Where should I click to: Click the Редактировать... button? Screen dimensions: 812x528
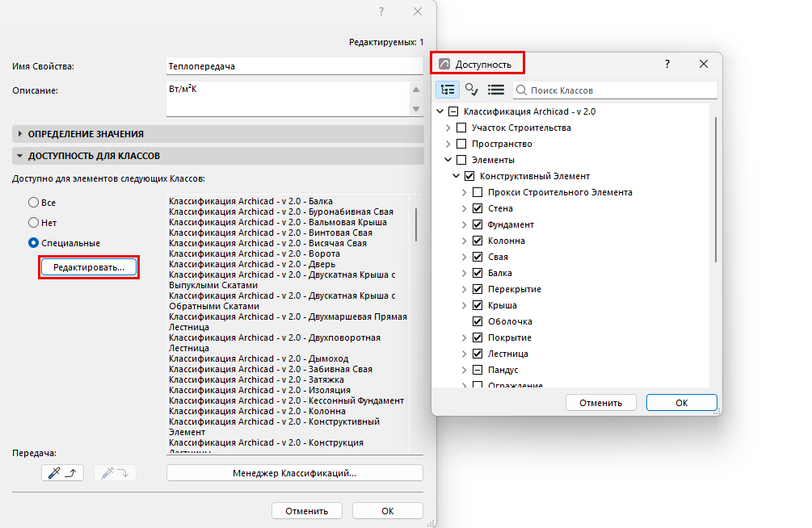click(89, 267)
